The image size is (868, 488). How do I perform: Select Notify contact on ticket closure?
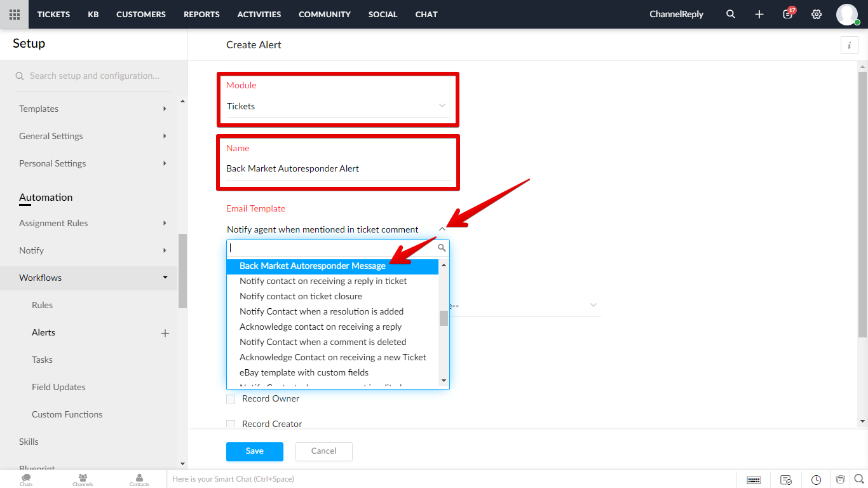[333, 296]
